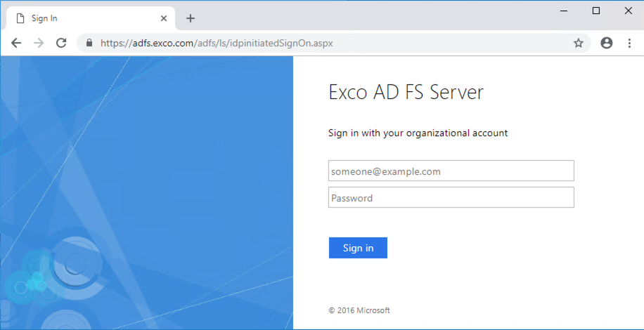Click the Exco AD FS Server heading
644x330 pixels.
[406, 92]
